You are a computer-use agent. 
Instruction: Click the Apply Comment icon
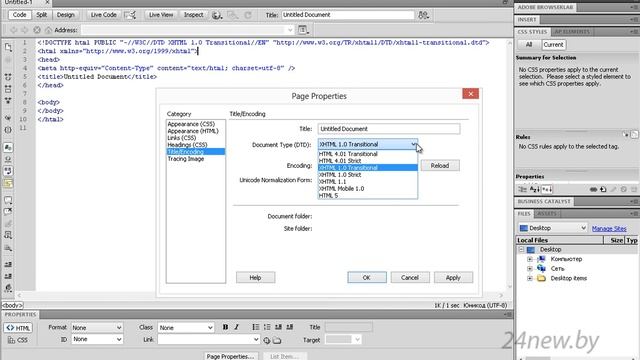(8, 200)
